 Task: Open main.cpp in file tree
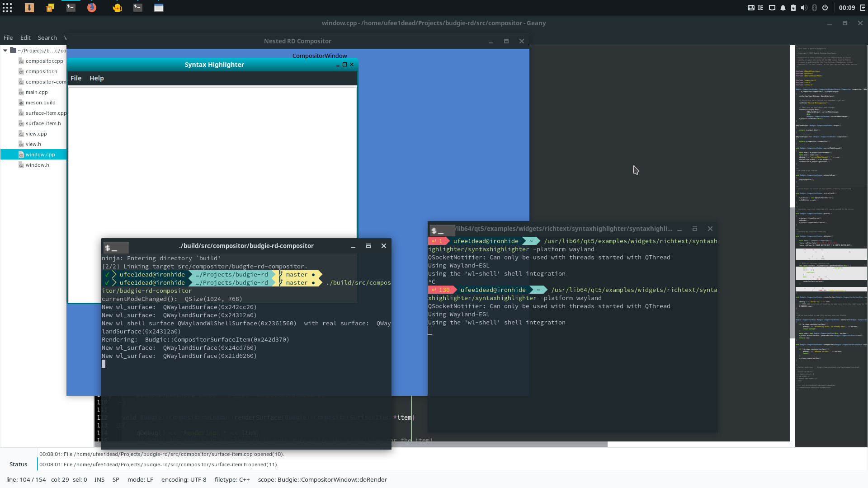(x=37, y=92)
